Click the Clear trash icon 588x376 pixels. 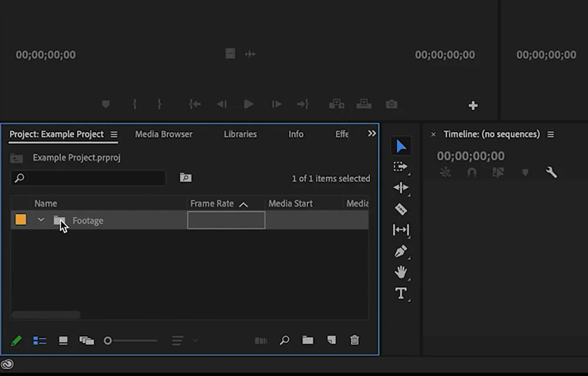[x=355, y=340]
